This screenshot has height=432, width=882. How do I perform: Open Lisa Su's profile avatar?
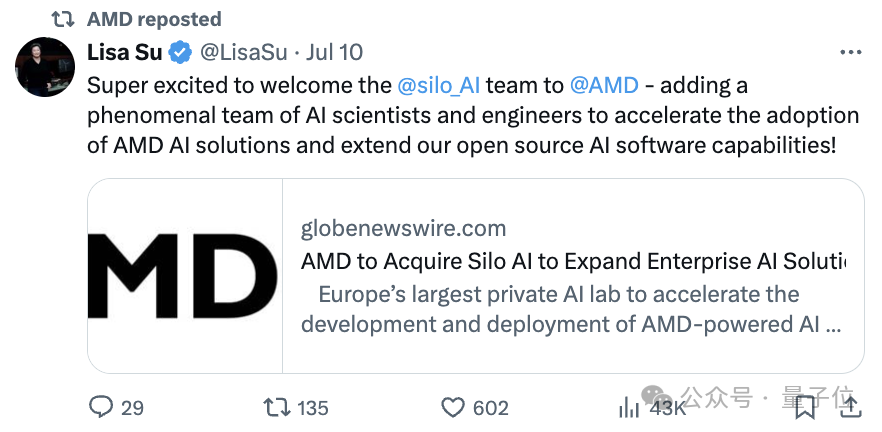[45, 69]
